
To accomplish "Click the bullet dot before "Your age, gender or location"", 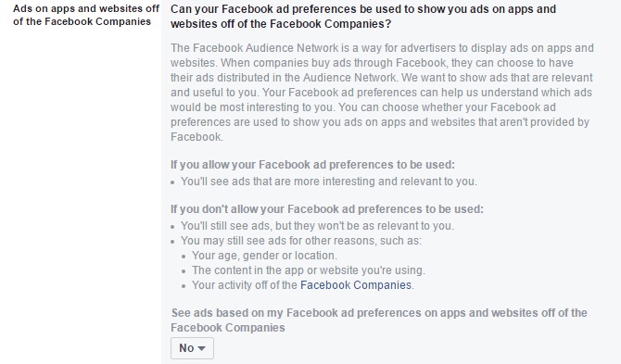I will pyautogui.click(x=184, y=257).
